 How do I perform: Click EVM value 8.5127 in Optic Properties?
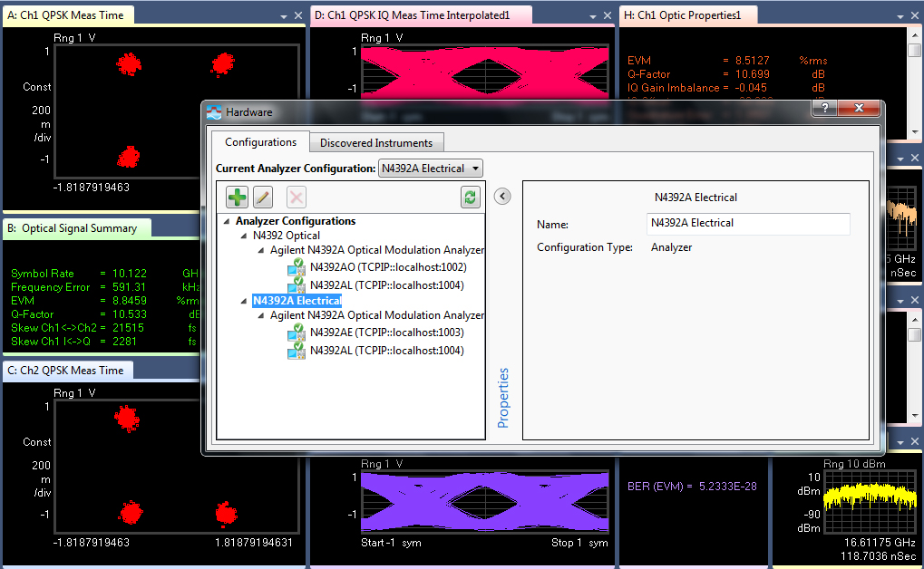point(753,61)
